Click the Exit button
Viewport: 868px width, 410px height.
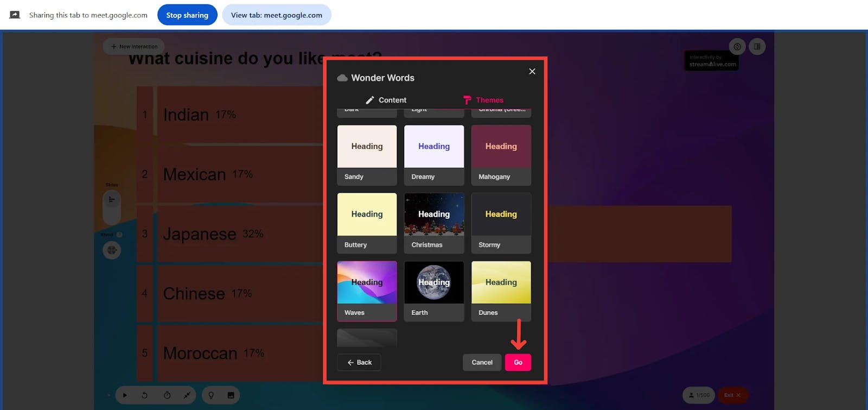(x=732, y=395)
